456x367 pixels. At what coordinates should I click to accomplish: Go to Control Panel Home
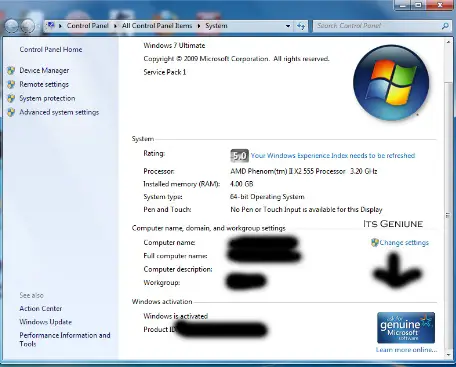coord(51,49)
